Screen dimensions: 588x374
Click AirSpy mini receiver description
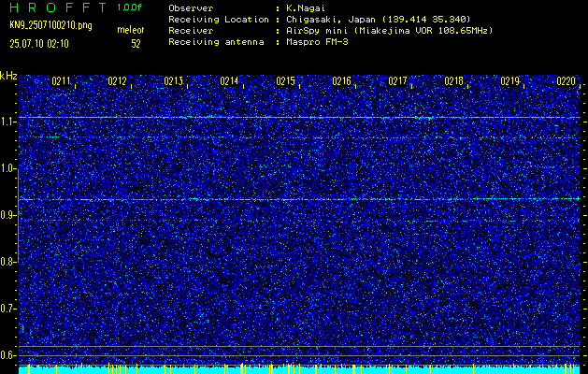[x=389, y=31]
